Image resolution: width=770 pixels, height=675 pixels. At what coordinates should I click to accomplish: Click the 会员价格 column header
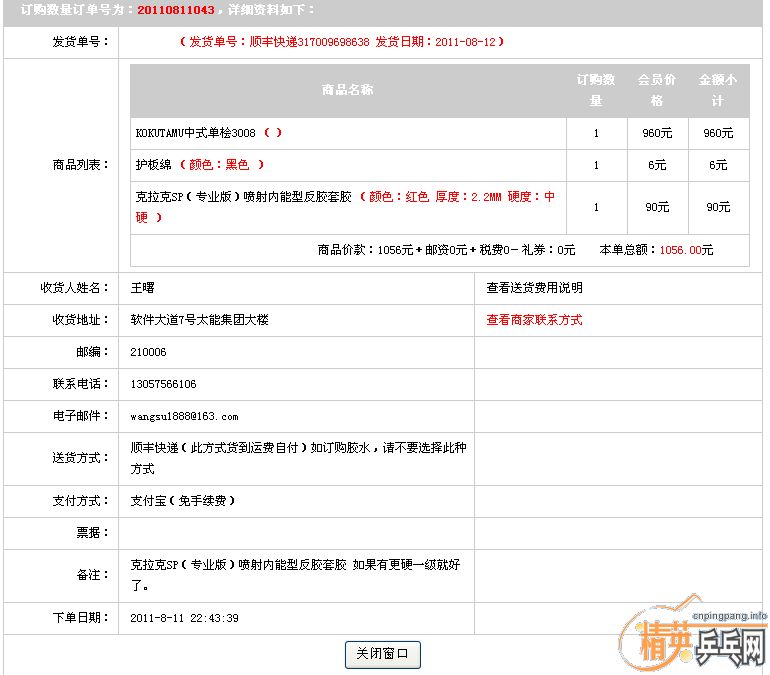(x=657, y=90)
